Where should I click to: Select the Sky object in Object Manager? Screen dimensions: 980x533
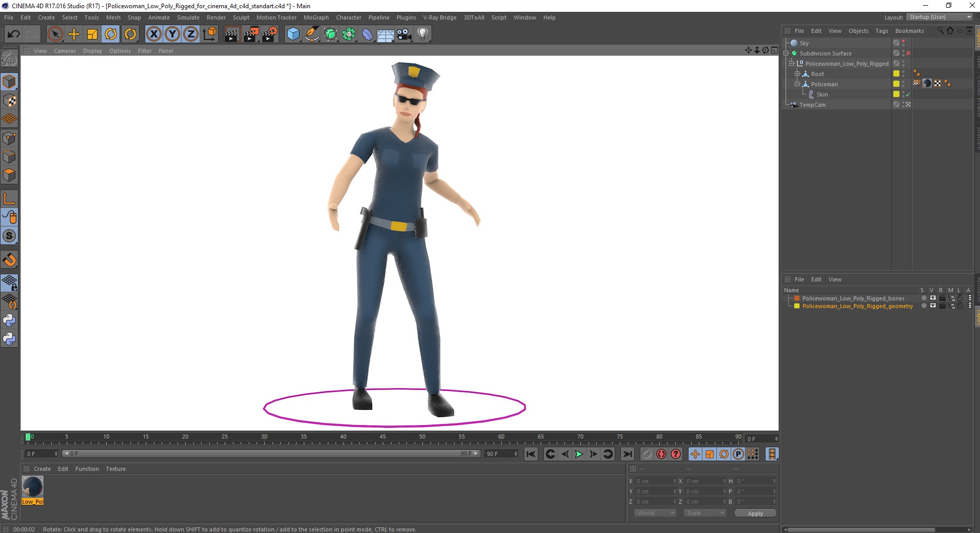click(x=804, y=43)
